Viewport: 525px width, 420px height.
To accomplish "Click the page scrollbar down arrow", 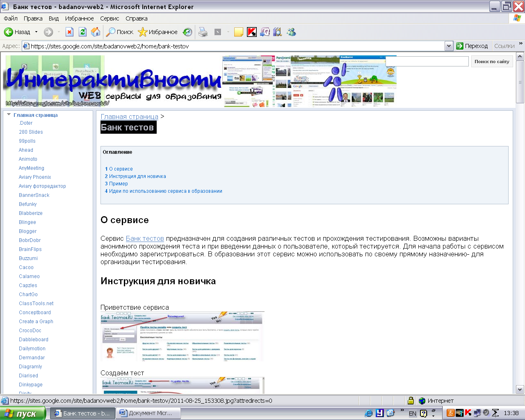I will point(520,390).
